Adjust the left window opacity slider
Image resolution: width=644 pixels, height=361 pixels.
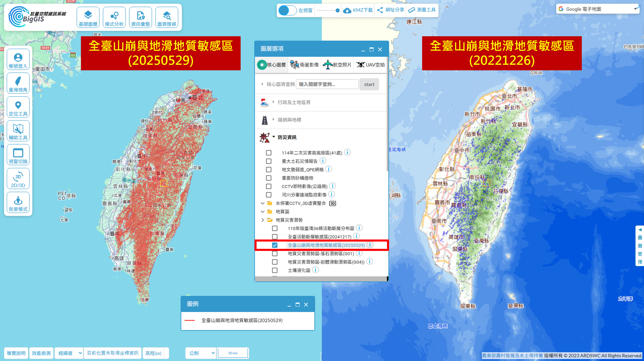(x=337, y=11)
